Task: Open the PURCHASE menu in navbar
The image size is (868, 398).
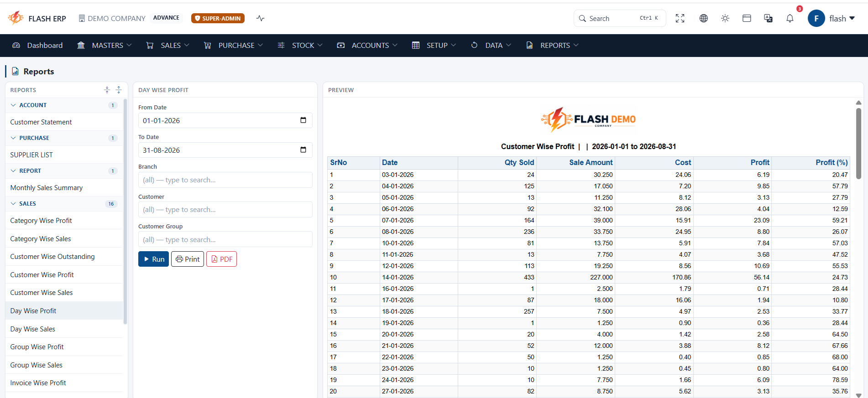Action: [x=233, y=45]
